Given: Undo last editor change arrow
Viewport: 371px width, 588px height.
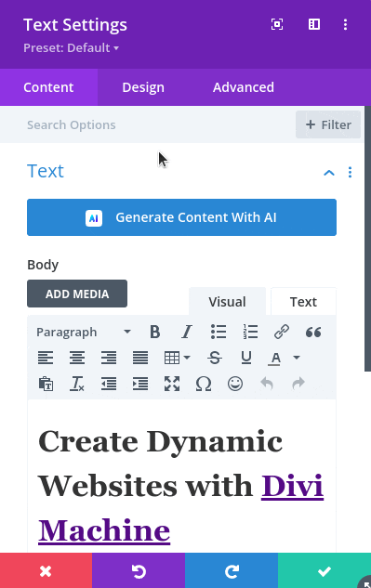Looking at the screenshot, I should click(x=267, y=384).
